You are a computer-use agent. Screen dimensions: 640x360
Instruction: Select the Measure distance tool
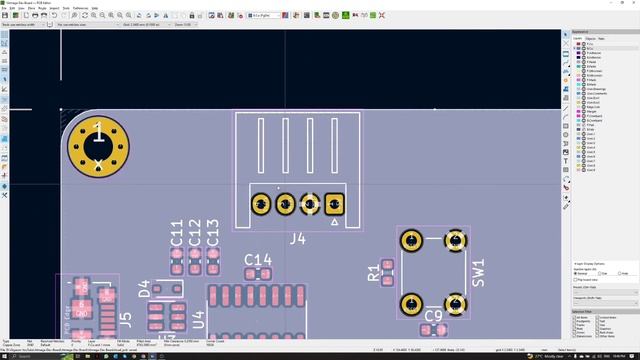[566, 207]
